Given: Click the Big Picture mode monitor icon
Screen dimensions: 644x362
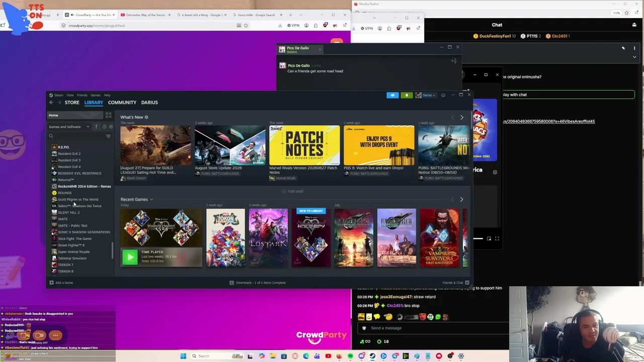Looking at the screenshot, I should pos(443,95).
